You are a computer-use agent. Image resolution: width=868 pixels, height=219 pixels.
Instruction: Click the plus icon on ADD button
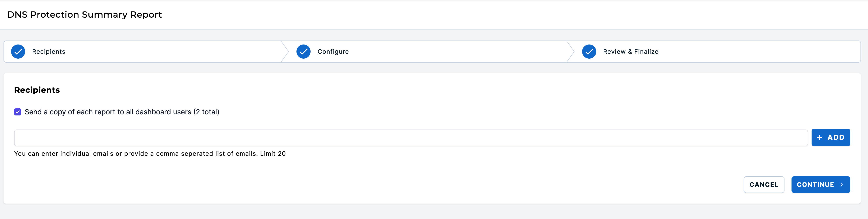[x=820, y=137]
